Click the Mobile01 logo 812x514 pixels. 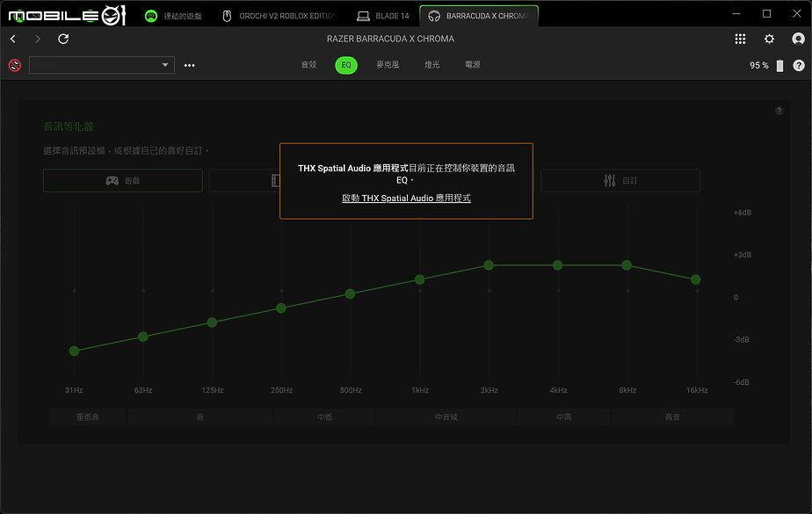click(68, 16)
